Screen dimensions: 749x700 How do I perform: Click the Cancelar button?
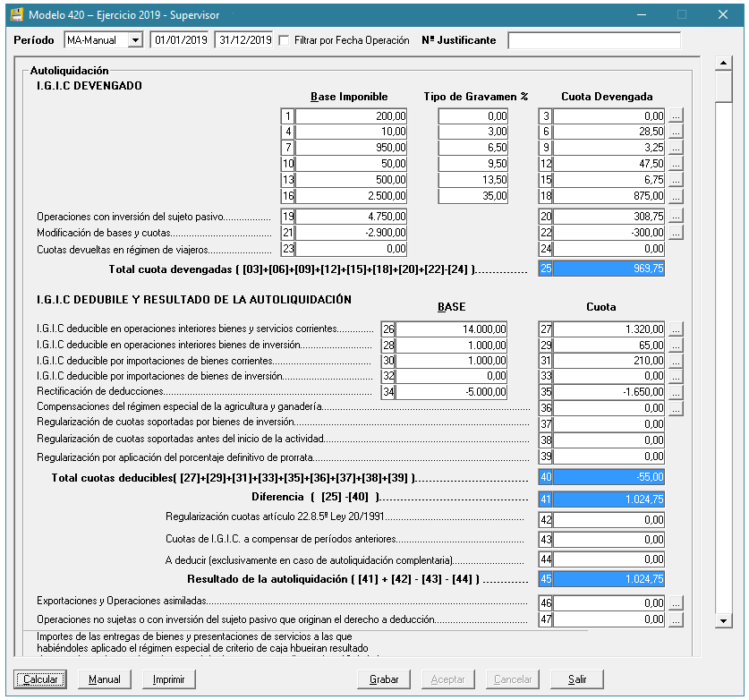pos(513,679)
